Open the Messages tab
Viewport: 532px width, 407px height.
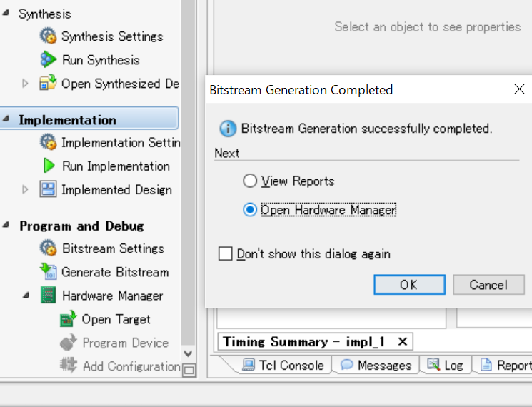click(x=376, y=365)
